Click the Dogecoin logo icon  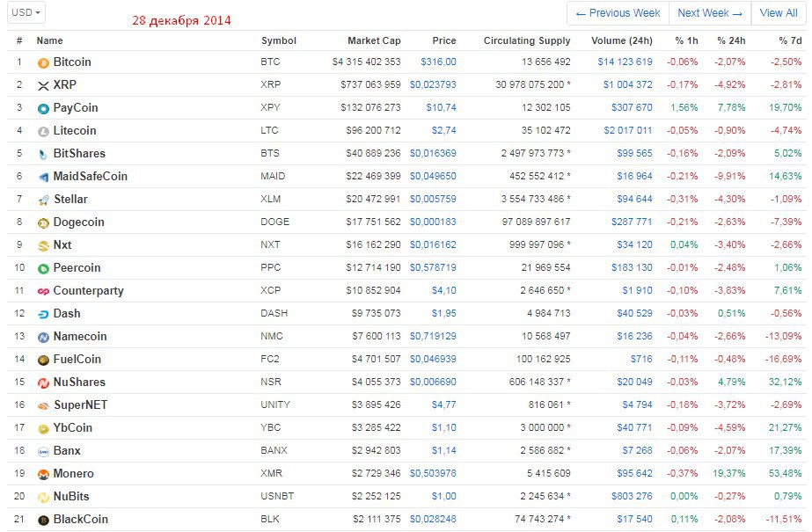[x=43, y=223]
